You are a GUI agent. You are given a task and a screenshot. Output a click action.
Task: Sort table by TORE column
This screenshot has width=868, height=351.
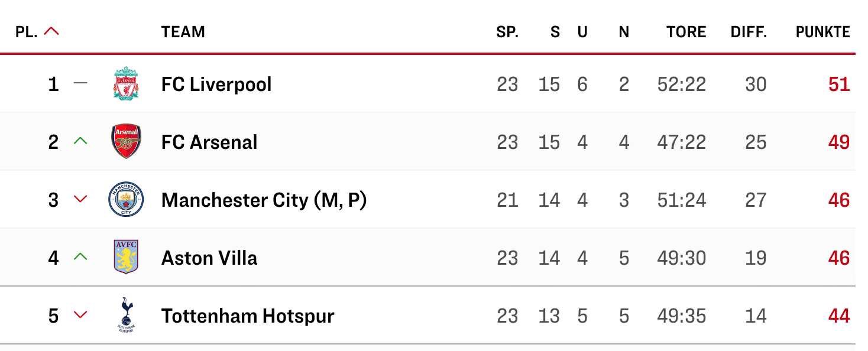click(686, 32)
